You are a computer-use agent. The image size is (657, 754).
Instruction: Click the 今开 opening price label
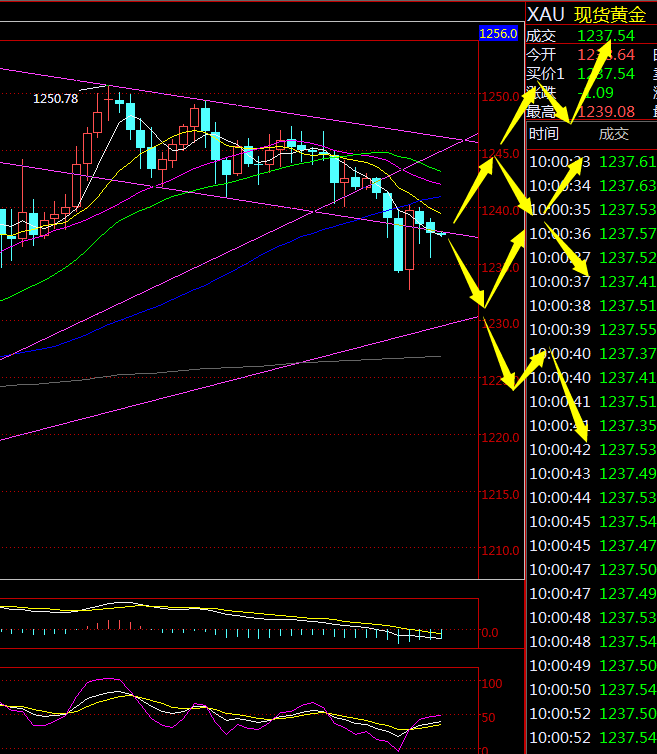click(541, 55)
